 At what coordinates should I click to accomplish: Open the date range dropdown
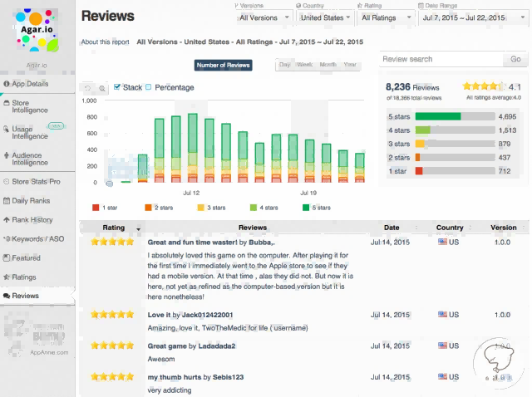(x=474, y=17)
